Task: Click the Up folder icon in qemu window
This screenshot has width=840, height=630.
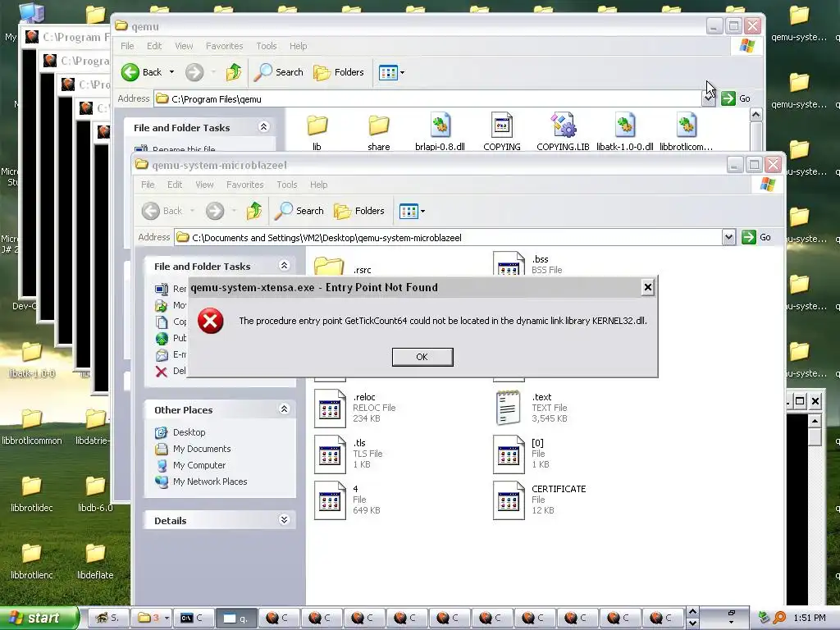Action: (x=234, y=72)
